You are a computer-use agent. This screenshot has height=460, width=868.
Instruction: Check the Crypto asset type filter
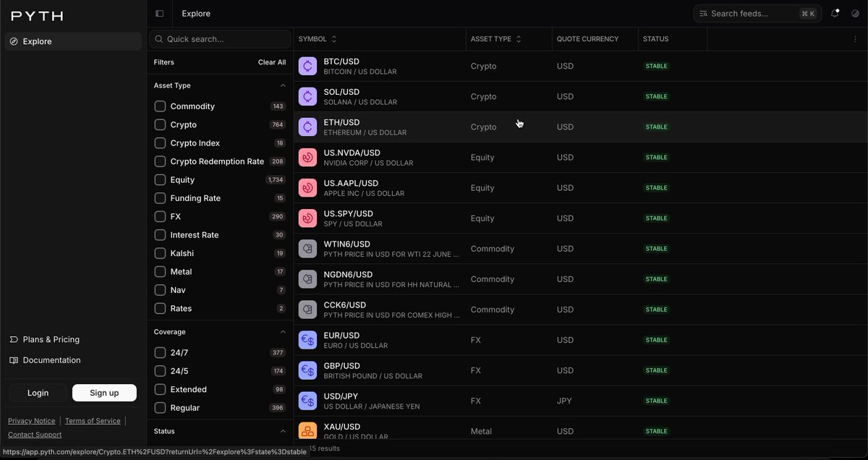click(160, 124)
